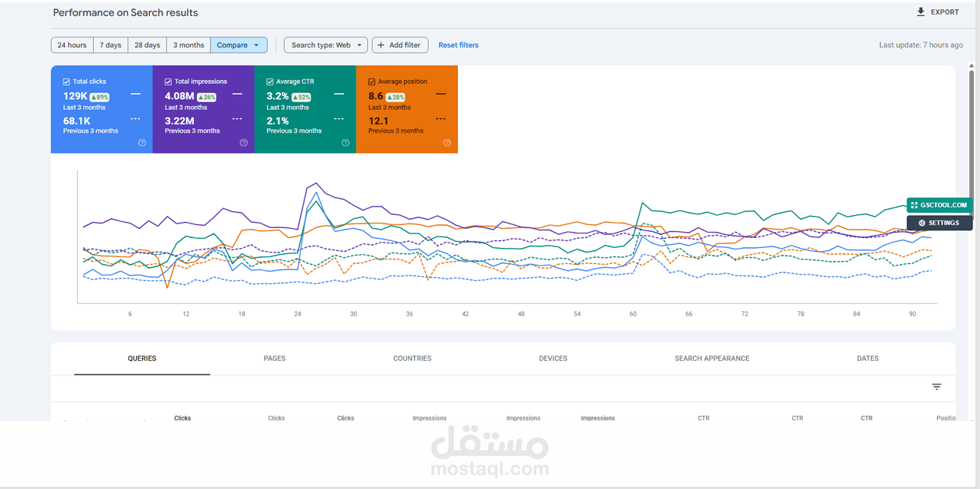The image size is (980, 489).
Task: Open the Compare dropdown
Action: 239,45
